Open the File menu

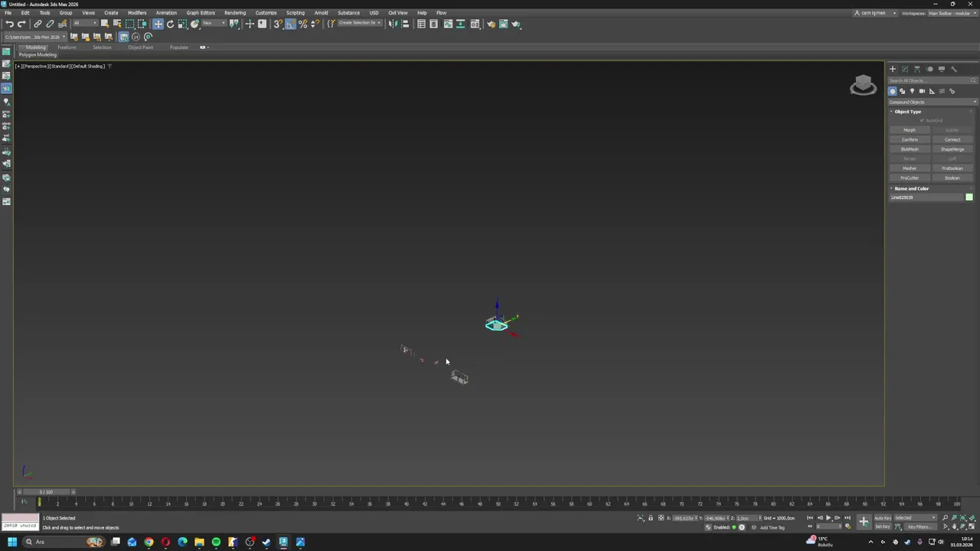(x=8, y=13)
